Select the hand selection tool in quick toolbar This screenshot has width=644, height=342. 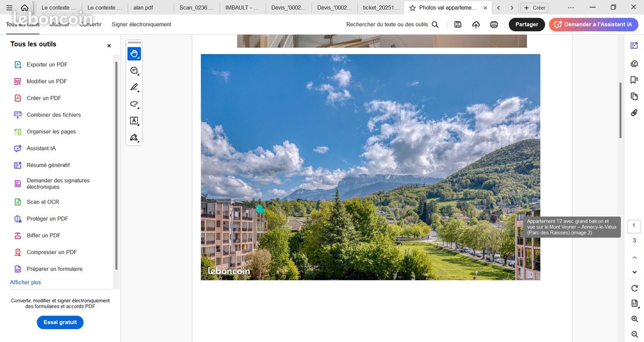point(134,54)
